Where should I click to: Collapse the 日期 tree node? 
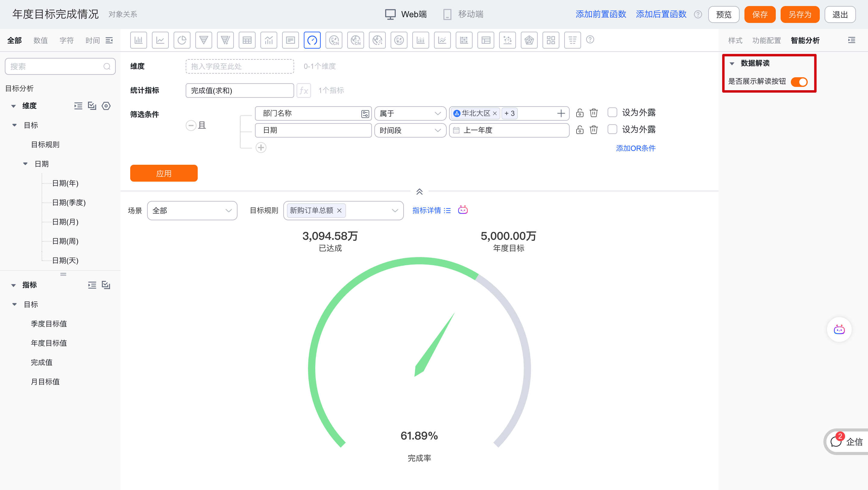click(25, 164)
